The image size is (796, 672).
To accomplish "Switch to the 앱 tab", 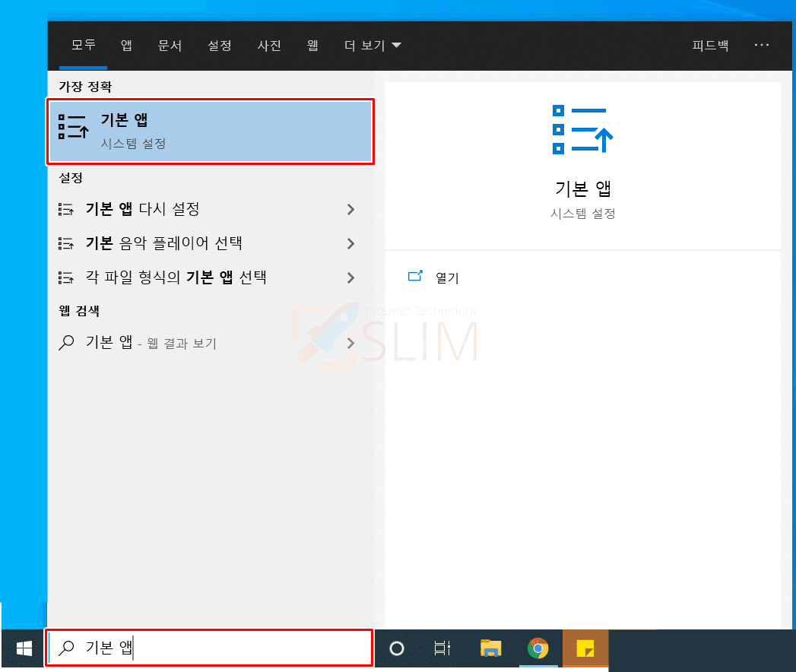I will (126, 45).
